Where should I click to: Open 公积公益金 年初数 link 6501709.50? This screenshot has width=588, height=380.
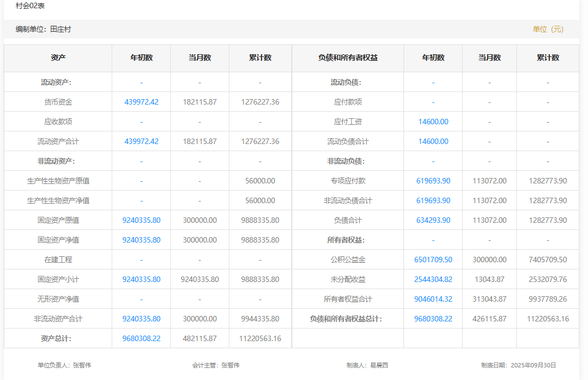[433, 260]
